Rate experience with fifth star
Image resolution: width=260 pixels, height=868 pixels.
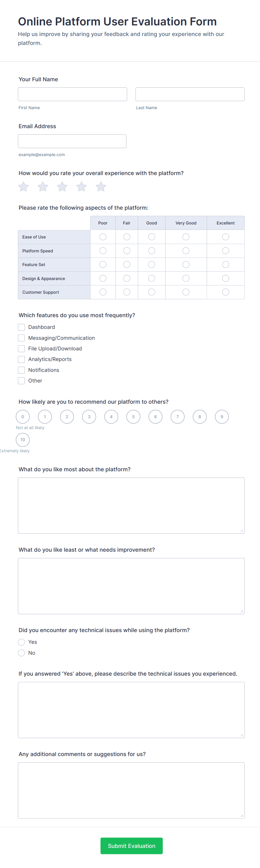(x=101, y=187)
